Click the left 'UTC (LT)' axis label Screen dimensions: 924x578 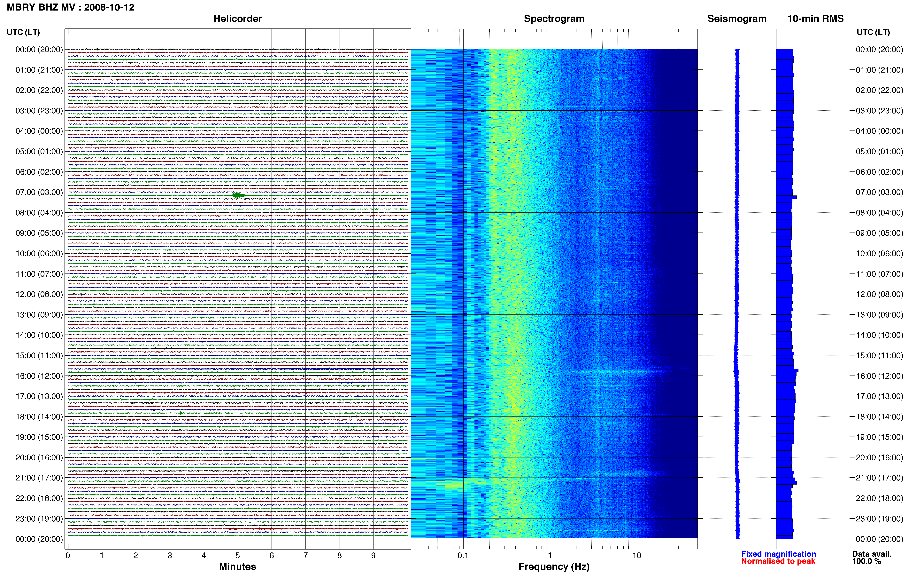pyautogui.click(x=23, y=32)
